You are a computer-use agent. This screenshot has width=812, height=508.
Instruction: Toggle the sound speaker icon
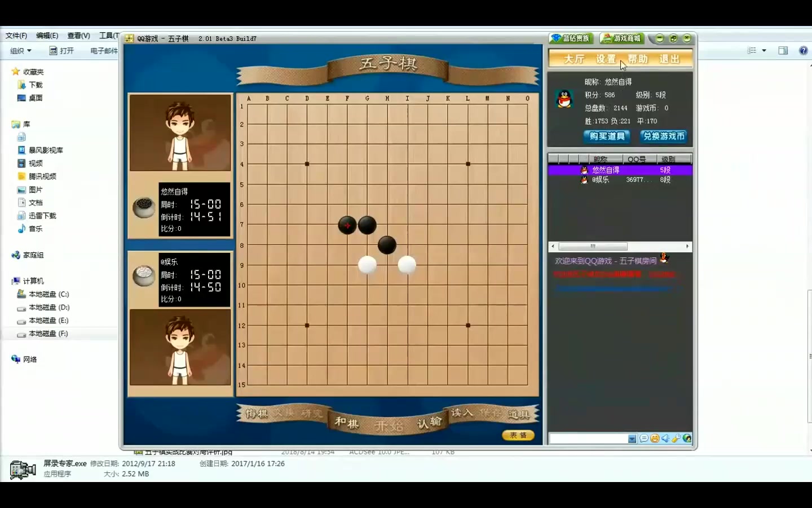pos(665,439)
